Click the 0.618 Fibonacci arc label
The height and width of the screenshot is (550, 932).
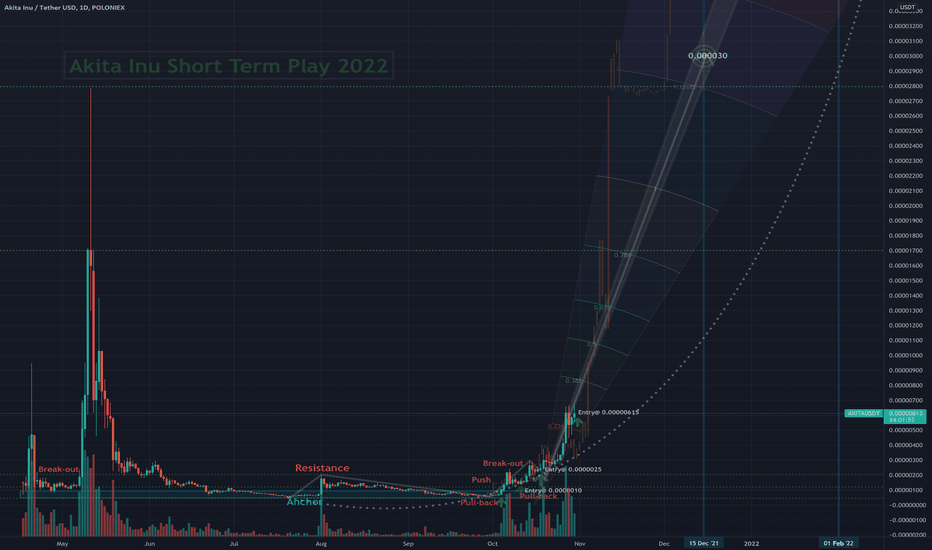(602, 307)
